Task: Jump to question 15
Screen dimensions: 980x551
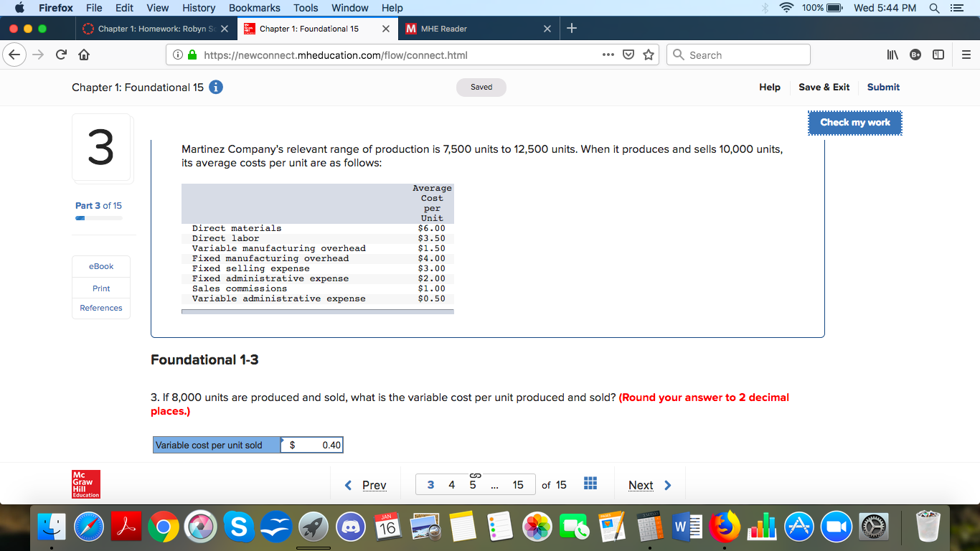Action: 518,485
